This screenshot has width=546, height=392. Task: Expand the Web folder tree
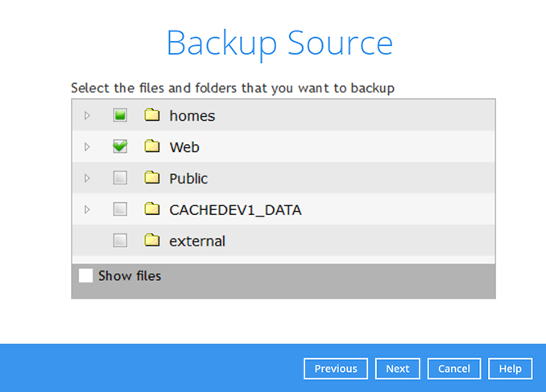(x=88, y=147)
